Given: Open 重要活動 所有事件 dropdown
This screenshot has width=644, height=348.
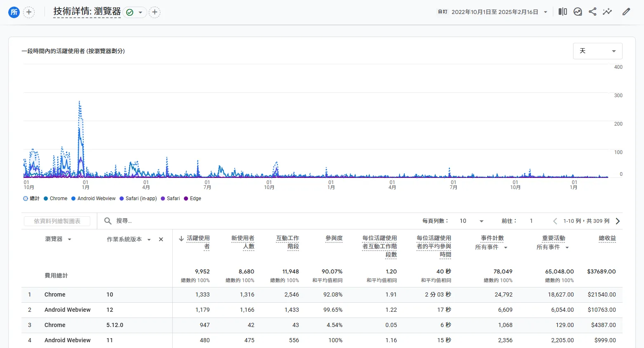Looking at the screenshot, I should click(x=553, y=247).
